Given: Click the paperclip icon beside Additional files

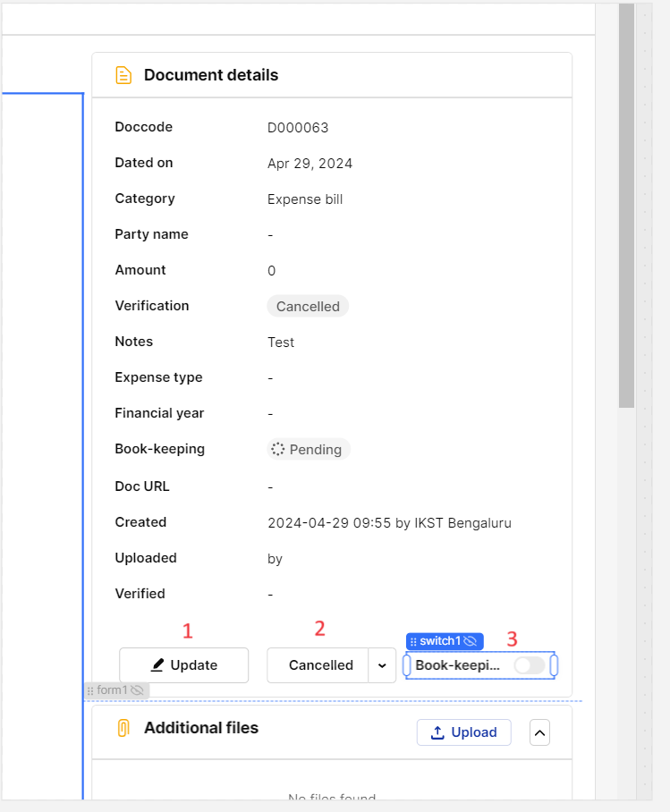Looking at the screenshot, I should 126,728.
